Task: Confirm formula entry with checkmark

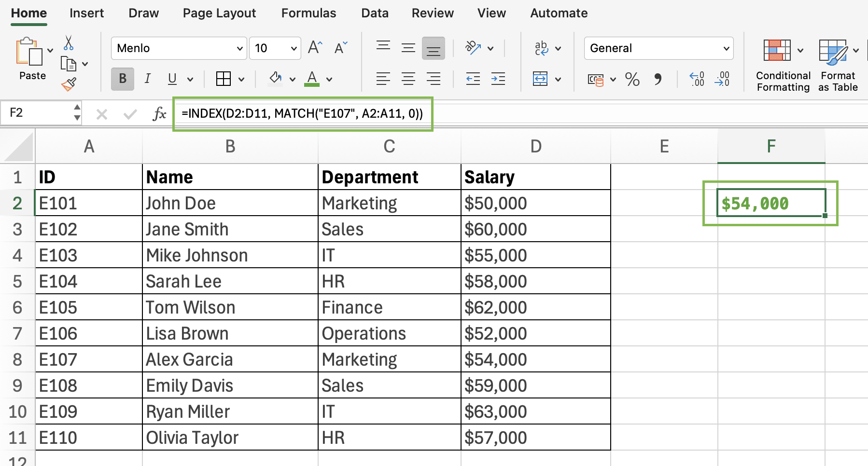Action: point(130,114)
